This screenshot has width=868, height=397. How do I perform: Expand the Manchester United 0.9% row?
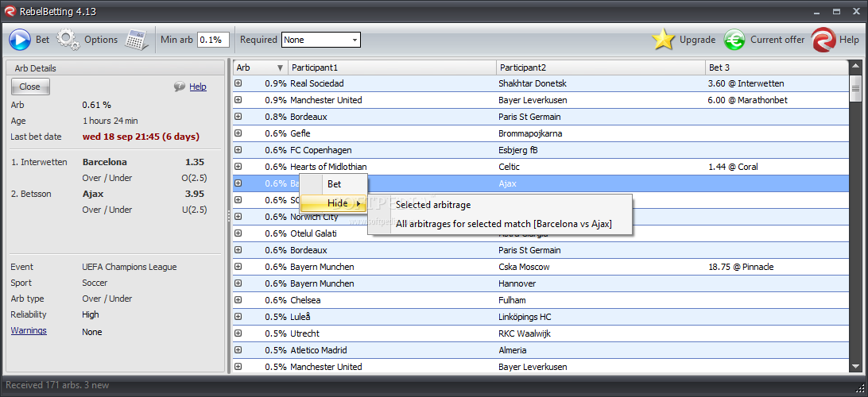pyautogui.click(x=238, y=100)
